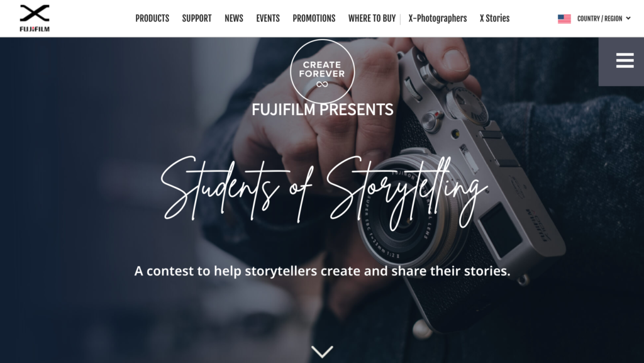Go to the News page

coord(234,18)
